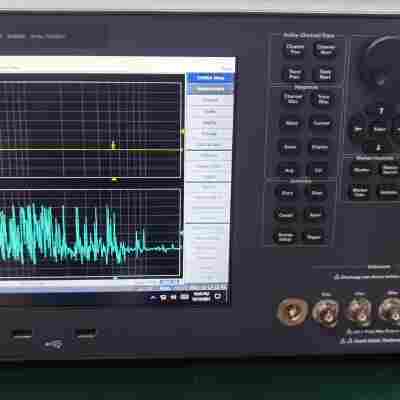Click the Enter navigation key
The width and height of the screenshot is (400, 400).
click(380, 129)
